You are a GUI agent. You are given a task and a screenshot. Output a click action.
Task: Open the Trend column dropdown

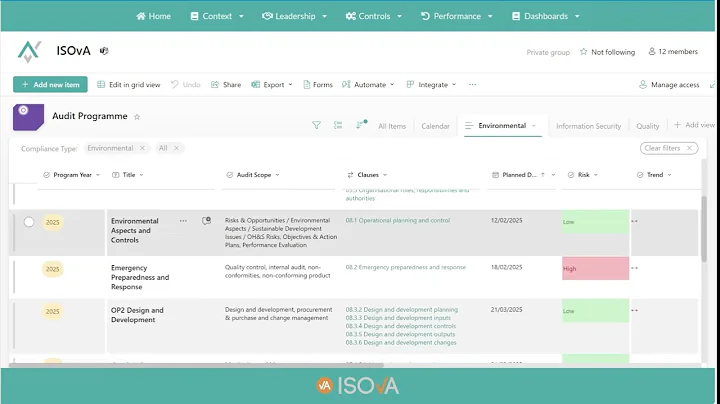(669, 175)
